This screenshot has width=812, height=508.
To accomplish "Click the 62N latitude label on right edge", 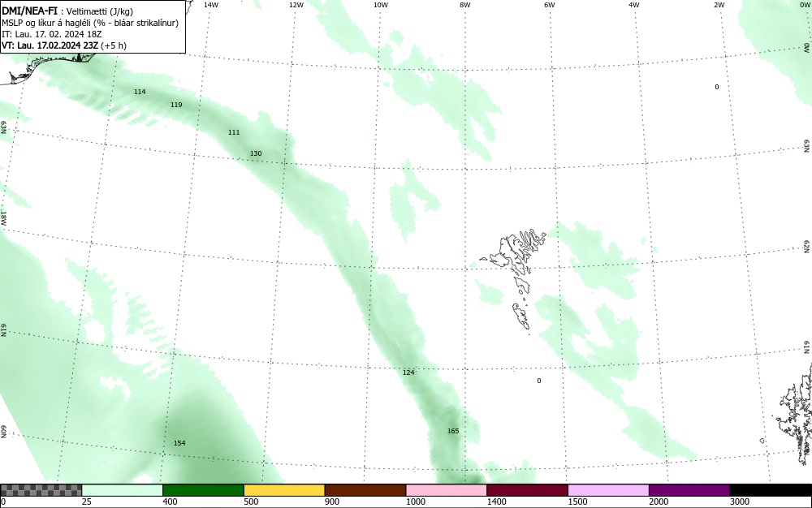I will [x=807, y=247].
